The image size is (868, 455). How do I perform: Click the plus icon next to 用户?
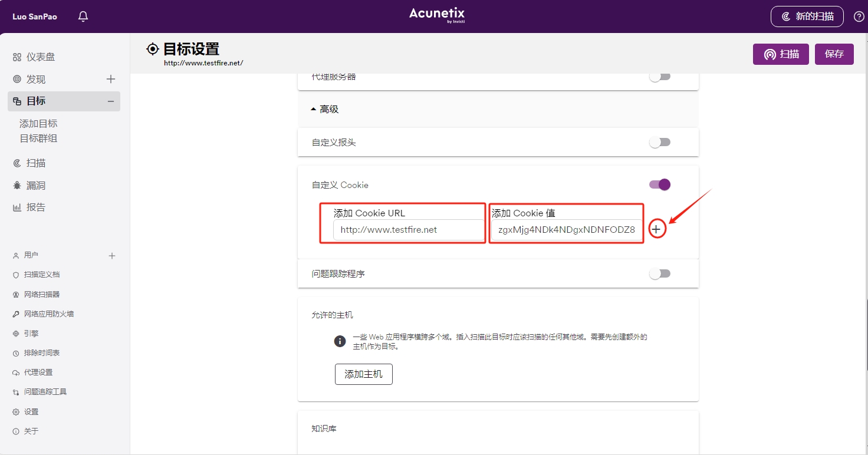click(x=112, y=256)
